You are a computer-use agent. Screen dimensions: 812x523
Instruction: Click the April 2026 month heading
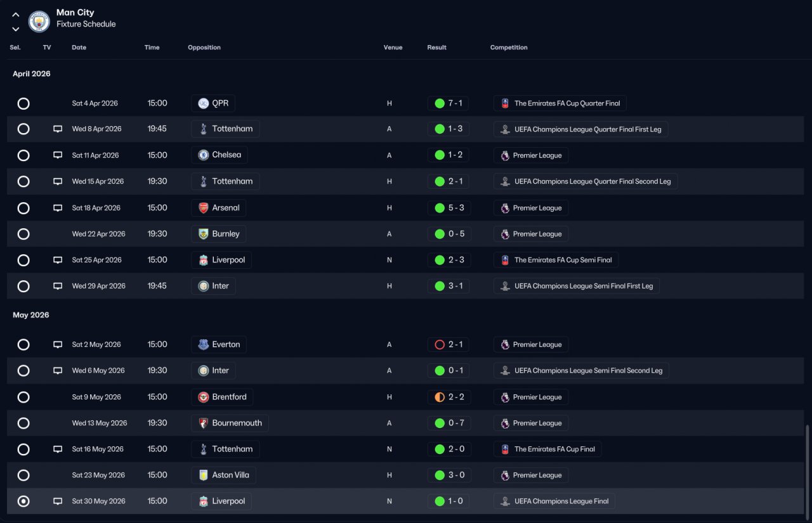pos(32,74)
